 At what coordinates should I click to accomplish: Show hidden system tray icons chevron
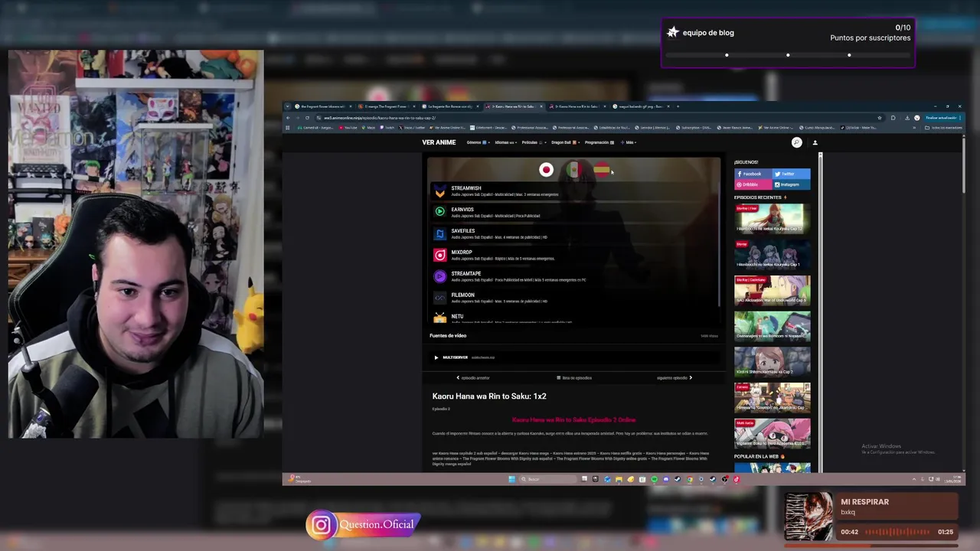[x=913, y=480]
